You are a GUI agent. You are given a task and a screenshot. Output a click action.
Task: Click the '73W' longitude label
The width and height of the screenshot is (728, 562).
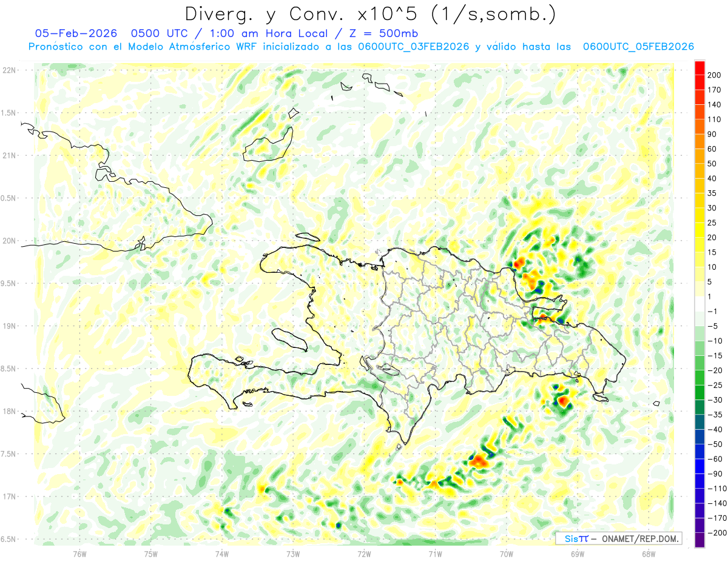[293, 554]
